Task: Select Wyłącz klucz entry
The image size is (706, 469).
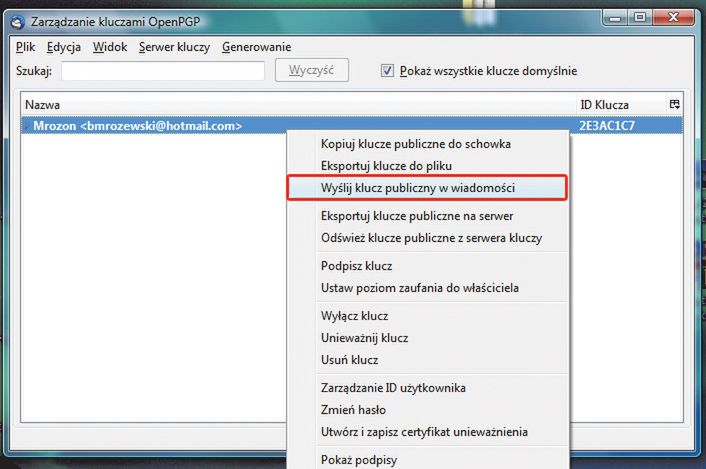Action: click(427, 316)
